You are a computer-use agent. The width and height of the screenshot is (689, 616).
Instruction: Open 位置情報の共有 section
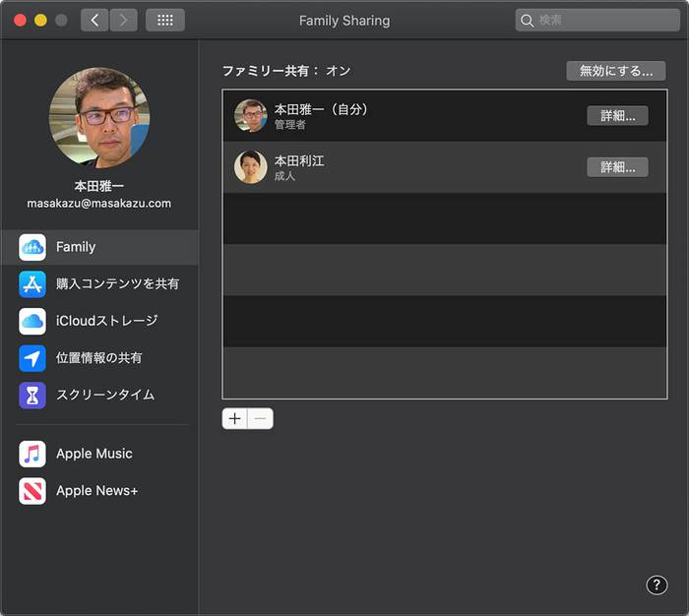pyautogui.click(x=98, y=357)
